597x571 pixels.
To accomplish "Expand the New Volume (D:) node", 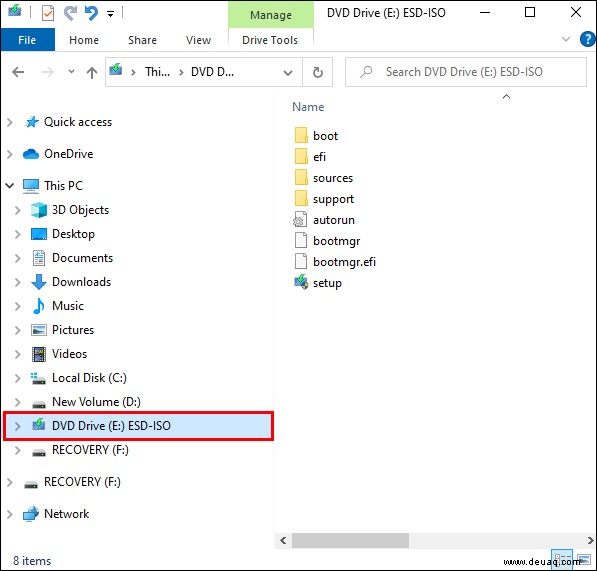I will click(18, 402).
